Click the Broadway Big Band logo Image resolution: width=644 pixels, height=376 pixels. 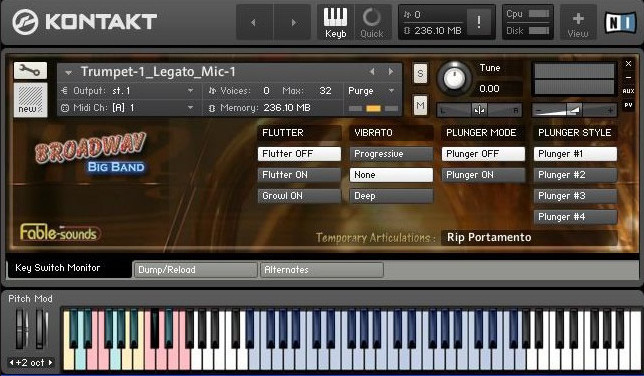click(91, 154)
